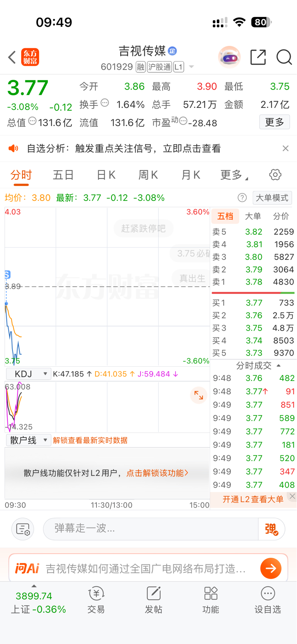Tap 解锁查看最新实时数据 link
This screenshot has height=644, width=297.
tap(90, 441)
